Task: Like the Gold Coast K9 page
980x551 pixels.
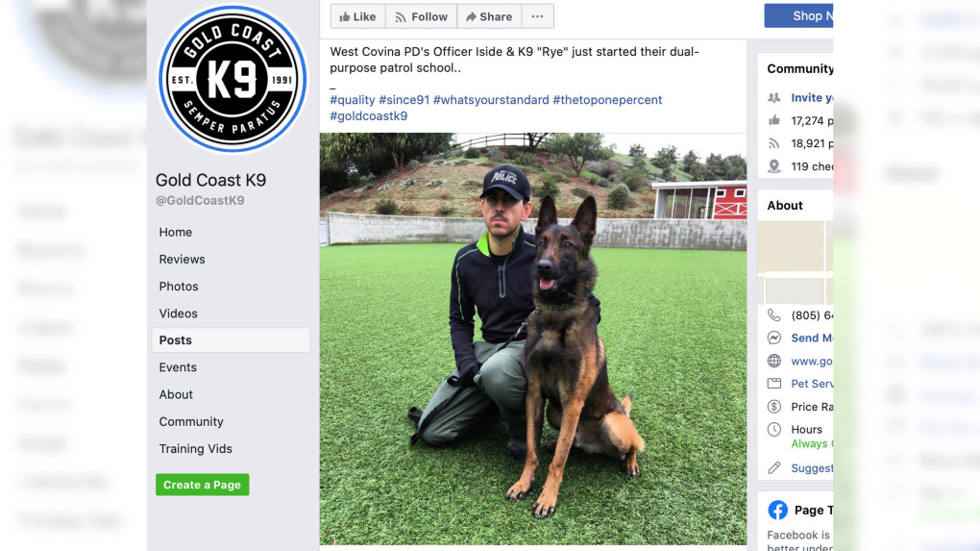Action: coord(358,17)
